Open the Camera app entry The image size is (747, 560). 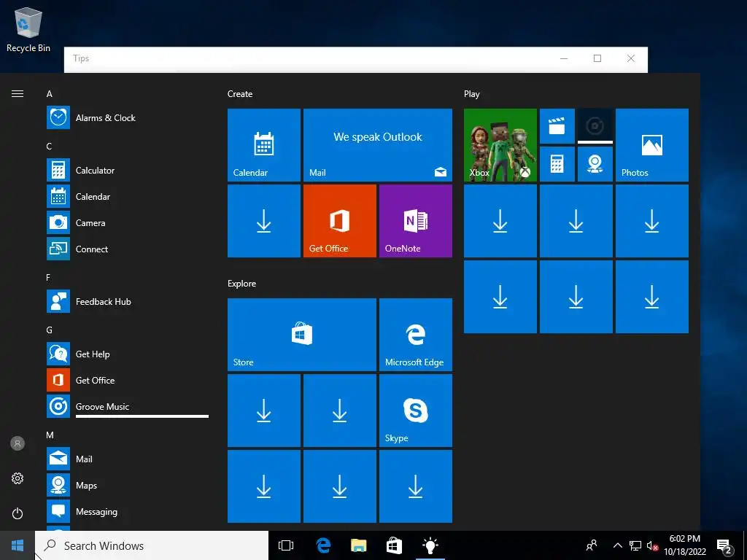pyautogui.click(x=127, y=223)
